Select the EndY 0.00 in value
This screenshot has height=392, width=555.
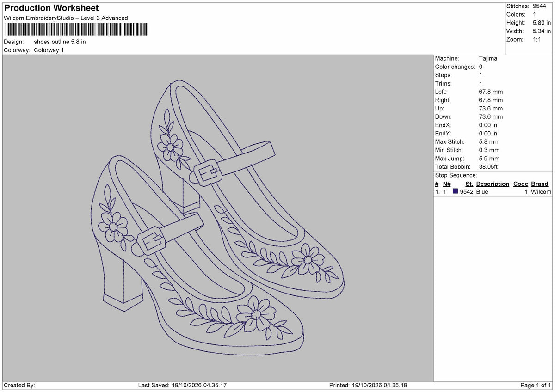click(x=488, y=134)
